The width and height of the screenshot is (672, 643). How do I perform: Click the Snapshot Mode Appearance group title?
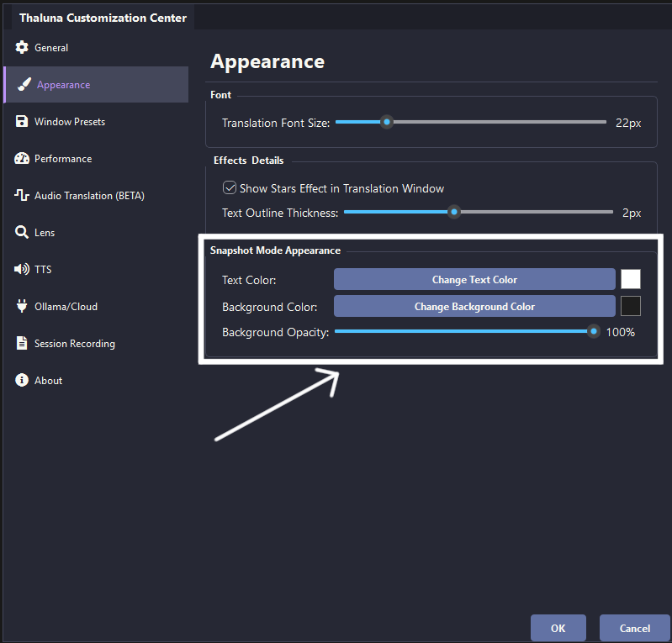point(275,250)
